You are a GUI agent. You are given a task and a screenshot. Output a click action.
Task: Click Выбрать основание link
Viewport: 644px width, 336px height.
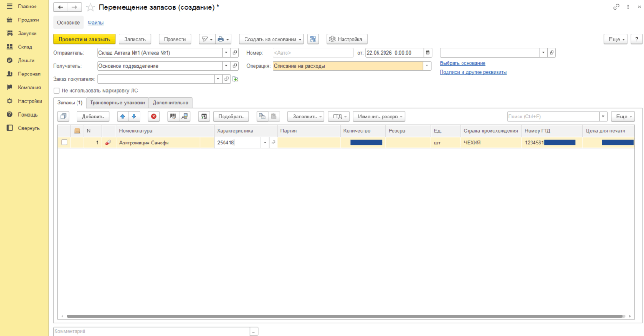[462, 63]
